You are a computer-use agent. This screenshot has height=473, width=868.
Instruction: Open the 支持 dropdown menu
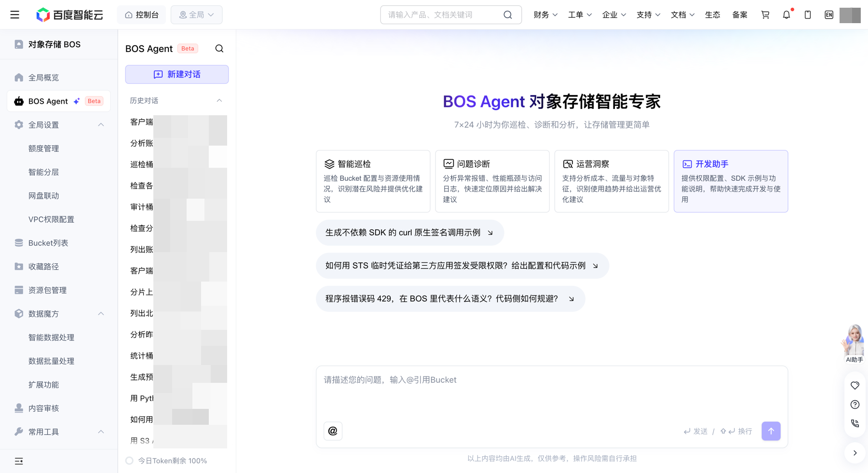click(648, 15)
